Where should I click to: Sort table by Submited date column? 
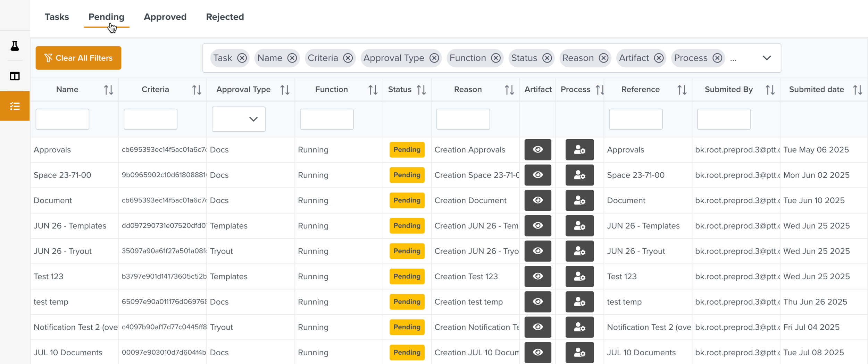click(x=857, y=90)
